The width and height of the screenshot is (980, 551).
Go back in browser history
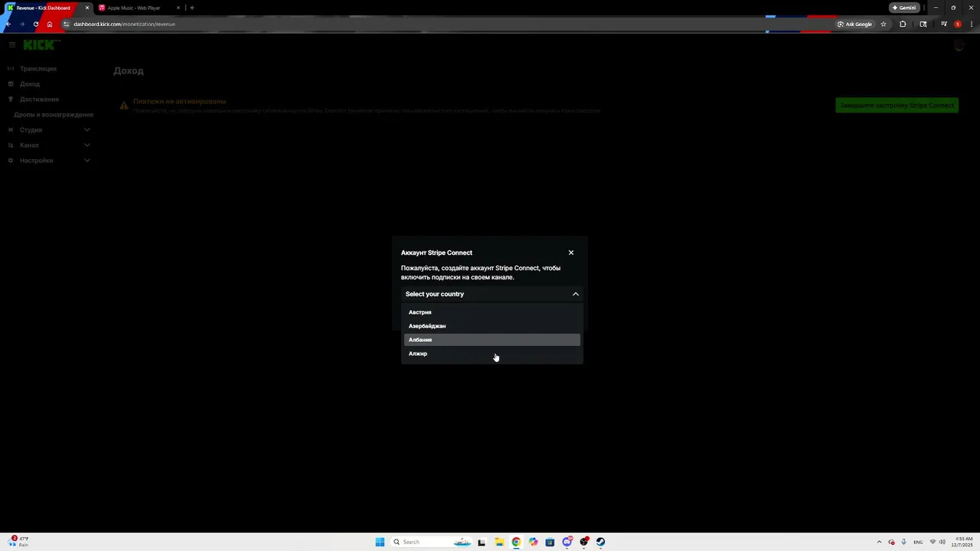pyautogui.click(x=8, y=24)
